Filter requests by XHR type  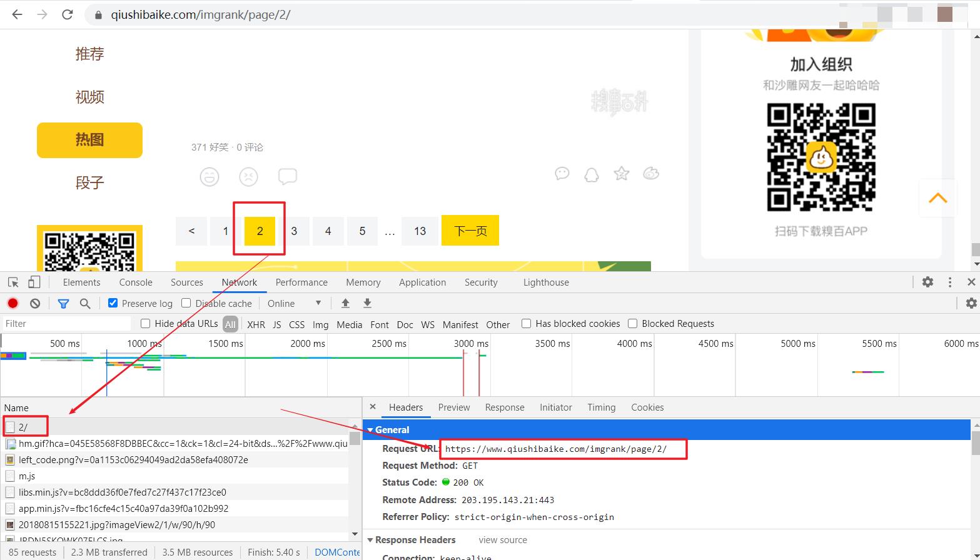256,324
